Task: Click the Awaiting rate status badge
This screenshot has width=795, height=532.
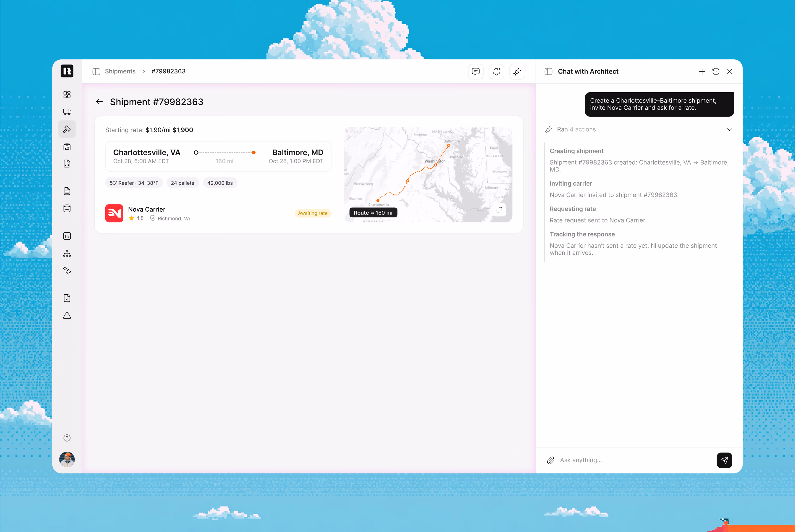Action: coord(313,213)
